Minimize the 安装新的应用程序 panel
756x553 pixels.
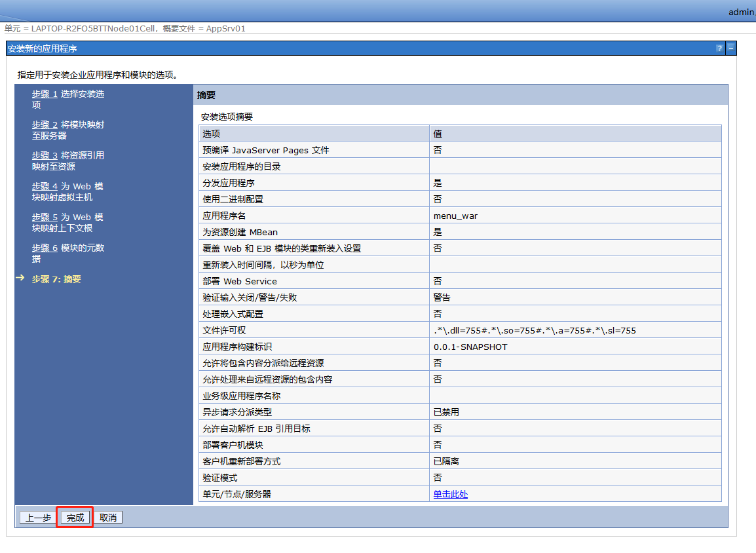coord(731,48)
